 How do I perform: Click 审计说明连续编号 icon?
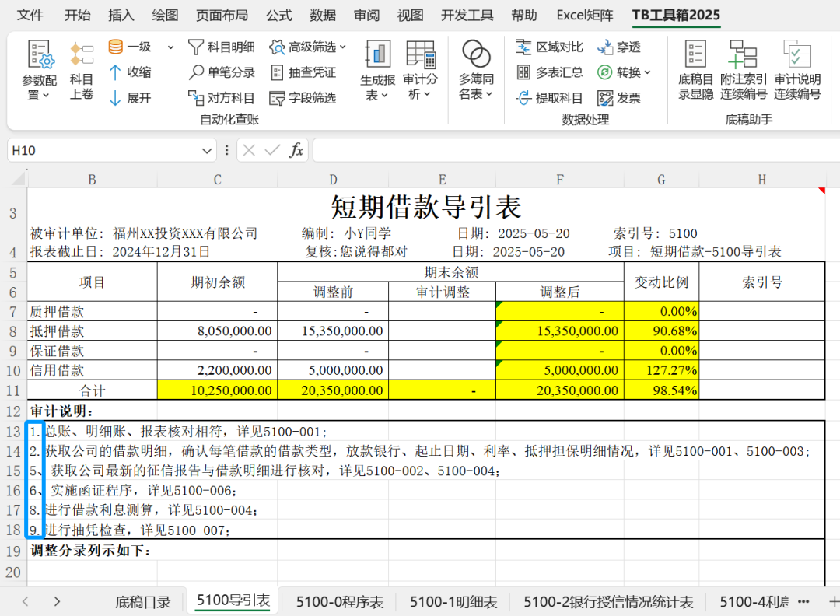point(797,54)
